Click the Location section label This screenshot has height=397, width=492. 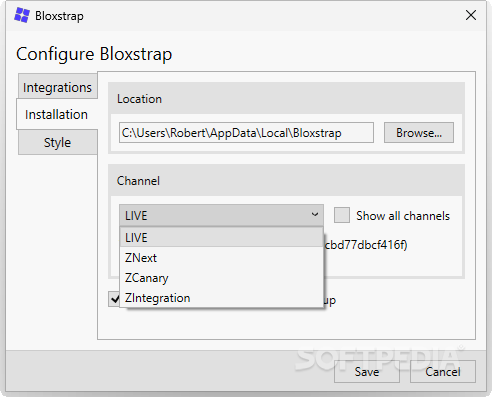139,99
